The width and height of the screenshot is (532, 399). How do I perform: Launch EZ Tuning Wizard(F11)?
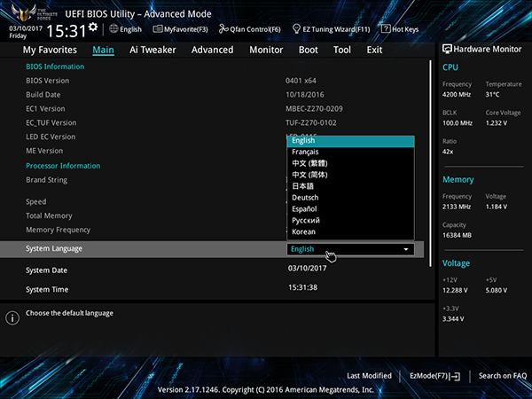[331, 29]
